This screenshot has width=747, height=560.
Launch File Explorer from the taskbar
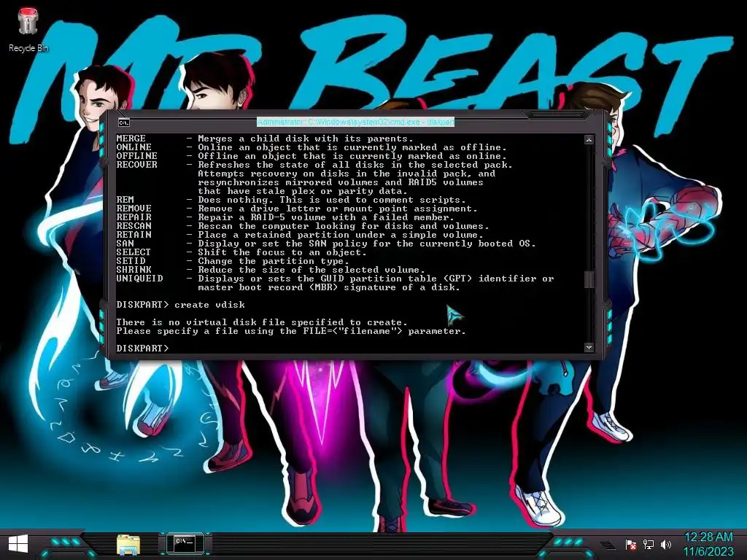pyautogui.click(x=128, y=545)
